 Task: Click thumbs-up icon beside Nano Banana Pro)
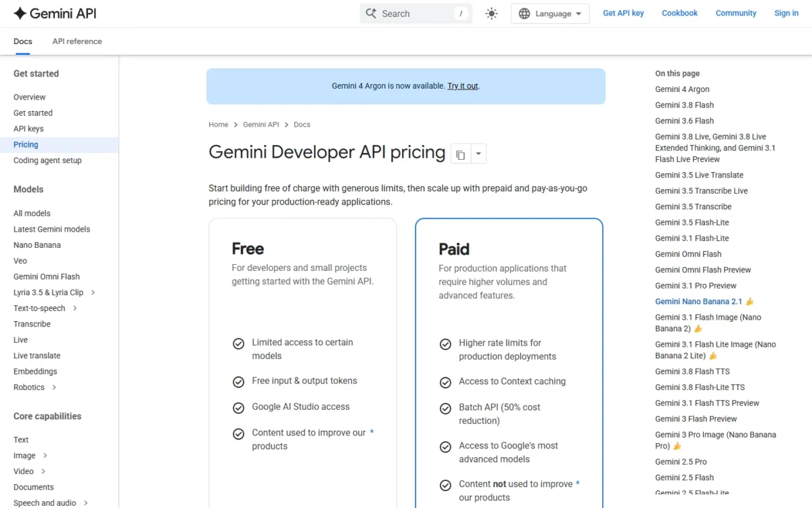pyautogui.click(x=677, y=446)
